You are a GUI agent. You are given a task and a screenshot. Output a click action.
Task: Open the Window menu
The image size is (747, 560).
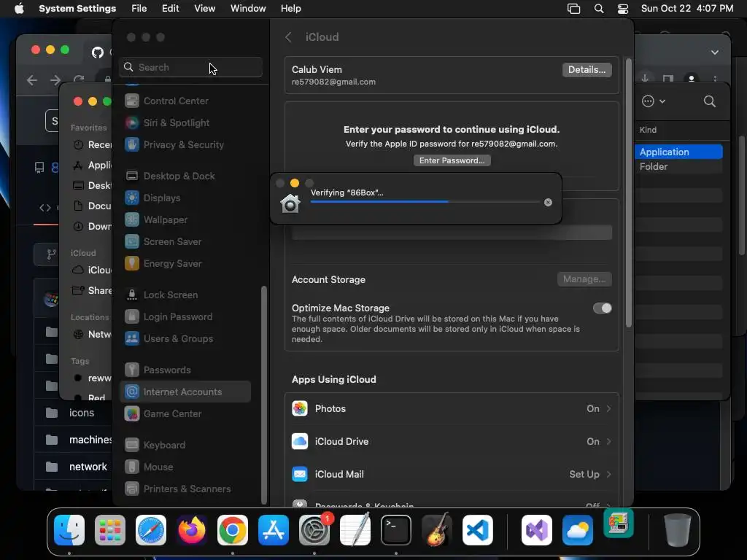pos(248,9)
